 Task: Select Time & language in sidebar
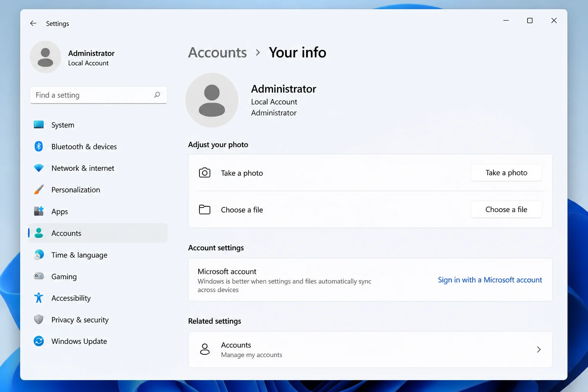tap(98, 255)
